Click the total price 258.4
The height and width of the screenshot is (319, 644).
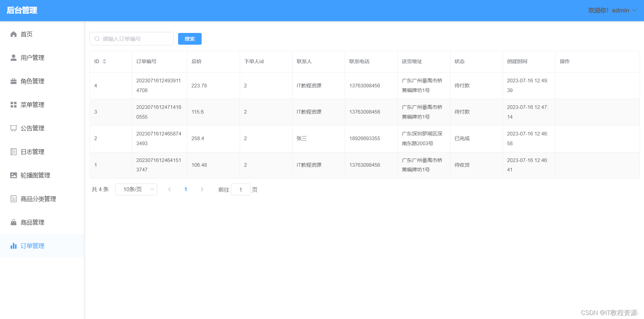coord(198,138)
